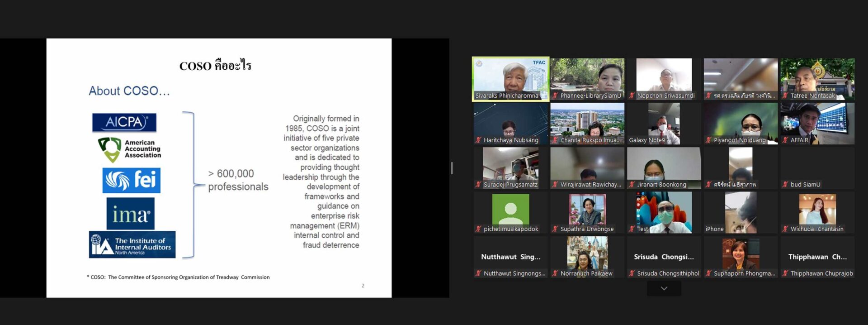Click the muted mic icon beside Haritchaya Nubsang
Image resolution: width=868 pixels, height=325 pixels.
tap(478, 140)
